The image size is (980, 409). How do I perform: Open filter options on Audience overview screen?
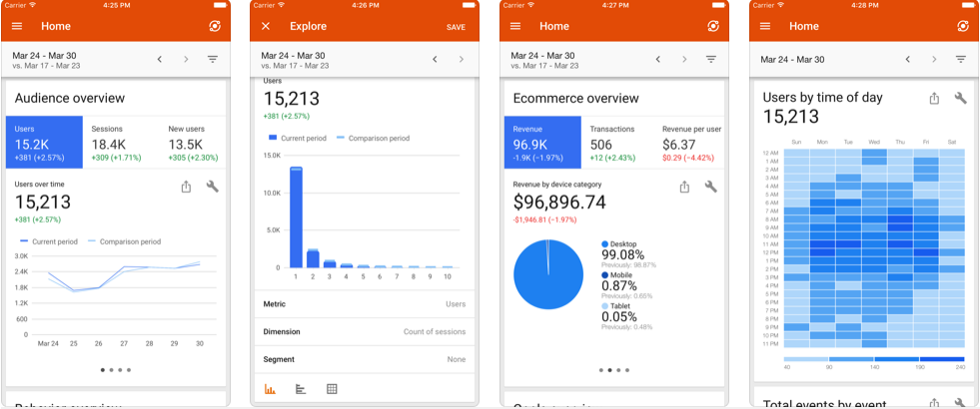point(213,59)
